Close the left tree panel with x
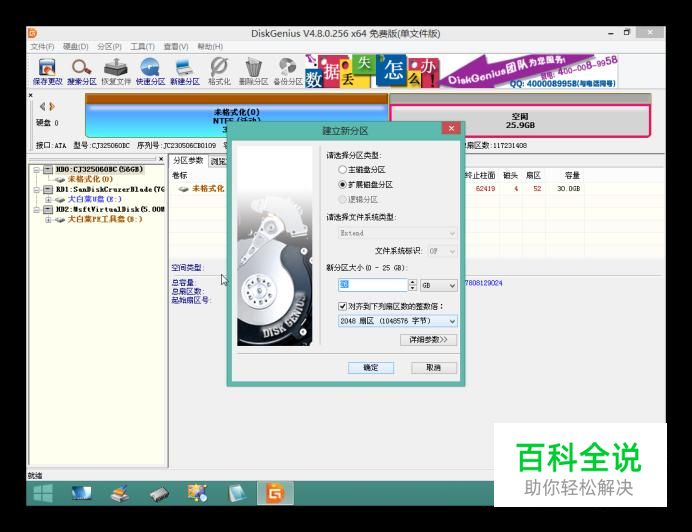692x532 pixels. [161, 158]
